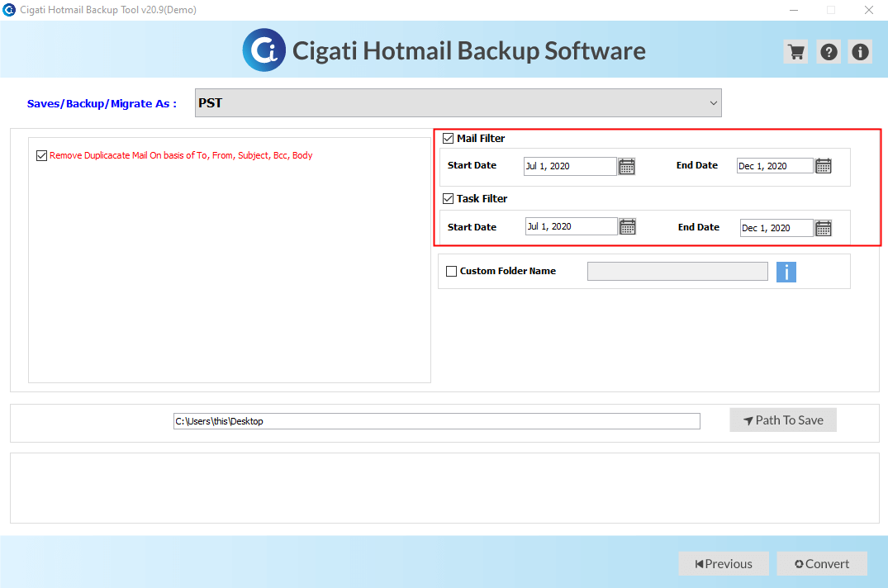The width and height of the screenshot is (888, 588).
Task: Open calendar for Mail Filter End Date
Action: [823, 166]
